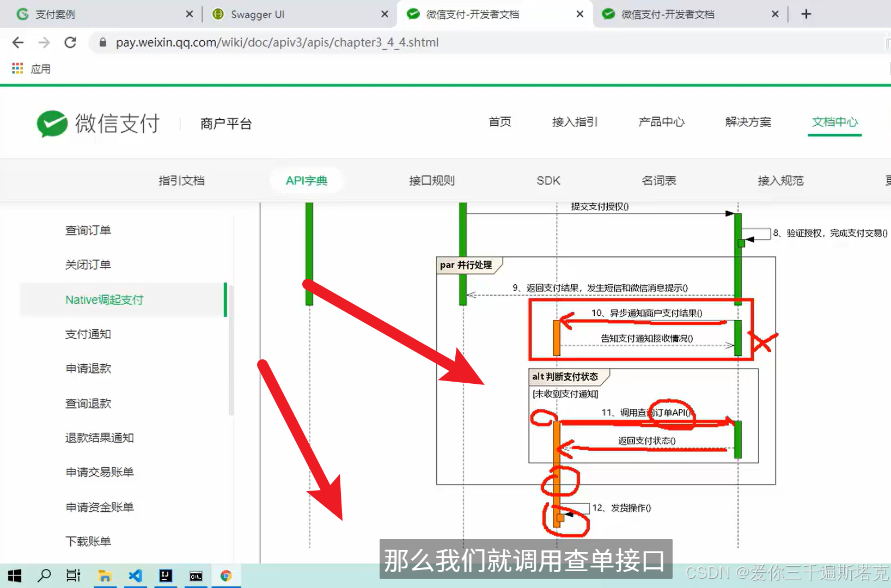Click the 微信支付 logo

[x=99, y=124]
